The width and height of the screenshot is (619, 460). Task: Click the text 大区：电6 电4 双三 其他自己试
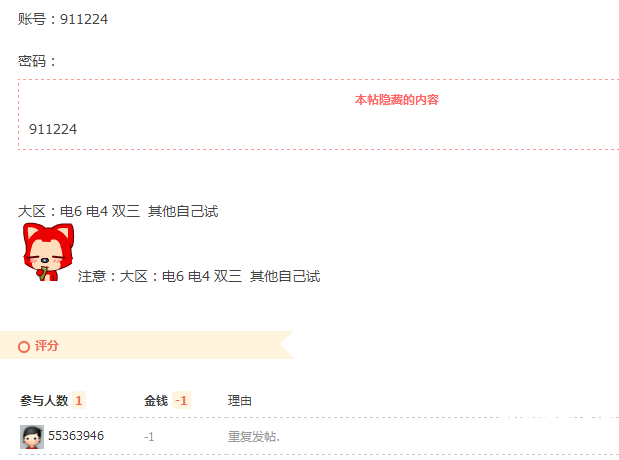pyautogui.click(x=118, y=211)
